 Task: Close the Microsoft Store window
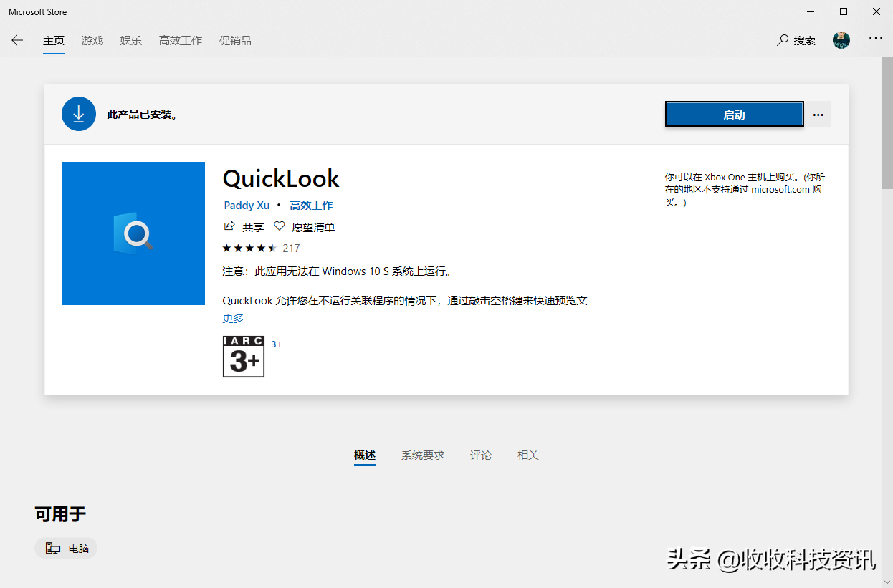(x=877, y=11)
